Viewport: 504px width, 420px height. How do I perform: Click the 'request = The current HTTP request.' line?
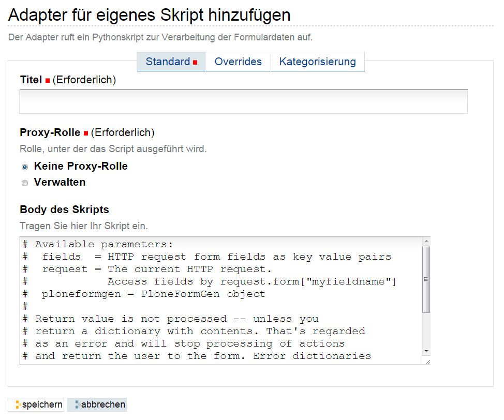147,269
